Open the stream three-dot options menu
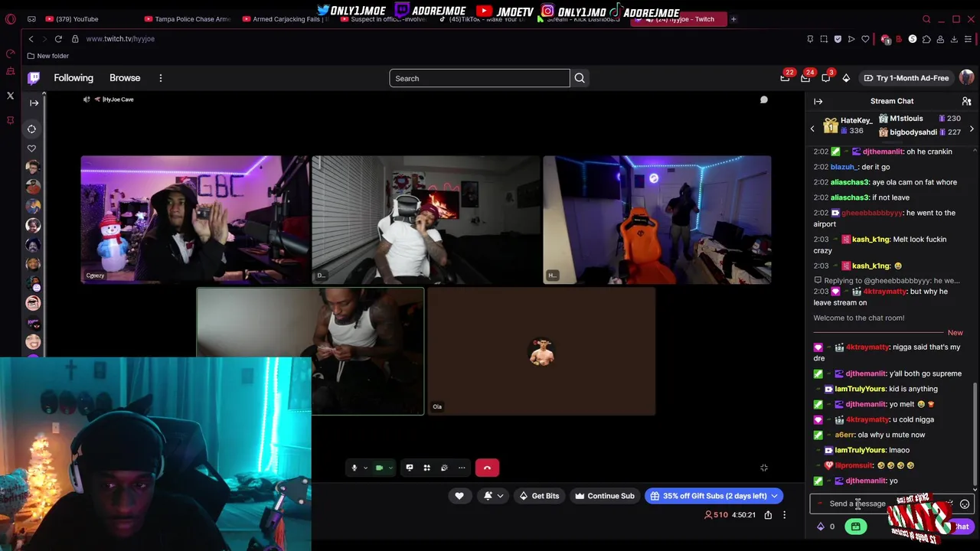This screenshot has height=551, width=980. point(784,515)
